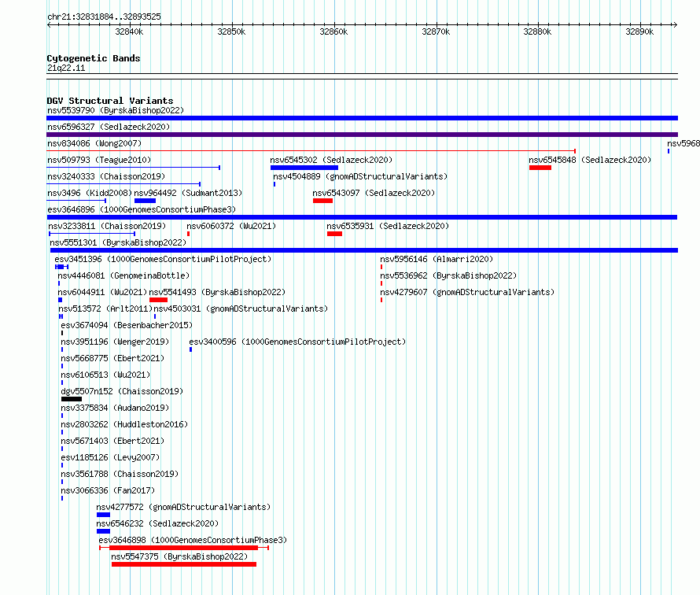Click nsv3951196 (Wenger2019) label

[115, 342]
